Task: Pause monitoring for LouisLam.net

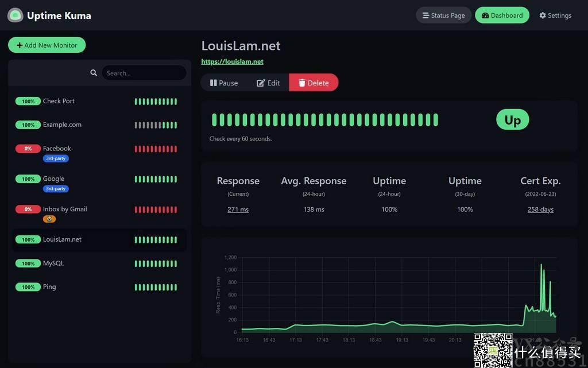Action: coord(223,82)
